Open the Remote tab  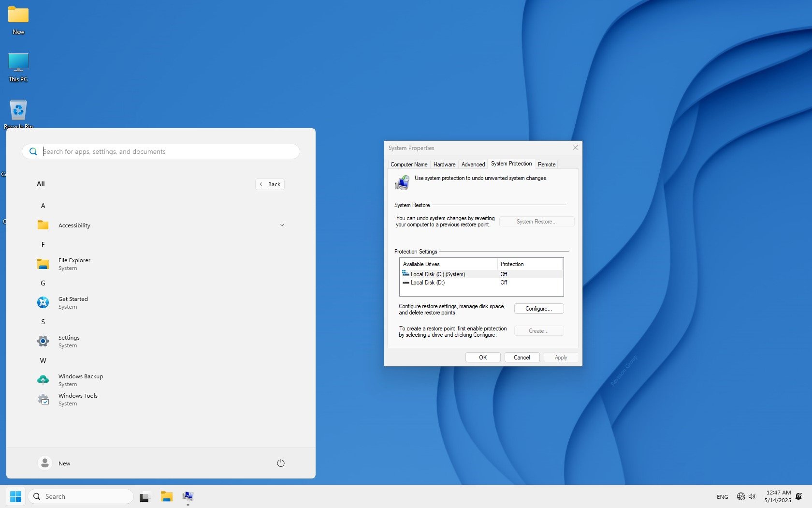(546, 164)
